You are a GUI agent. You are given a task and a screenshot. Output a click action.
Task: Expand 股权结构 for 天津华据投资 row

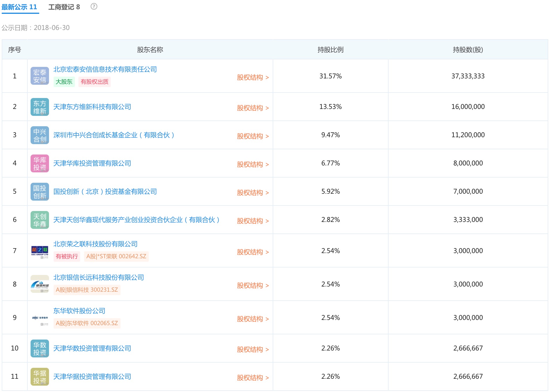[253, 378]
